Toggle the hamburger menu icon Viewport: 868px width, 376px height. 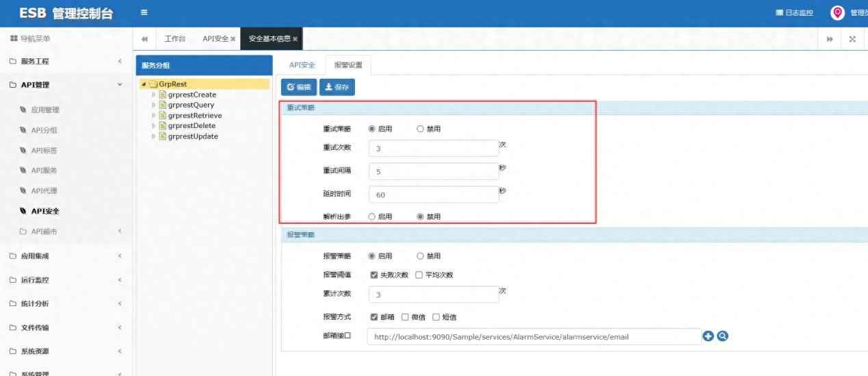144,12
